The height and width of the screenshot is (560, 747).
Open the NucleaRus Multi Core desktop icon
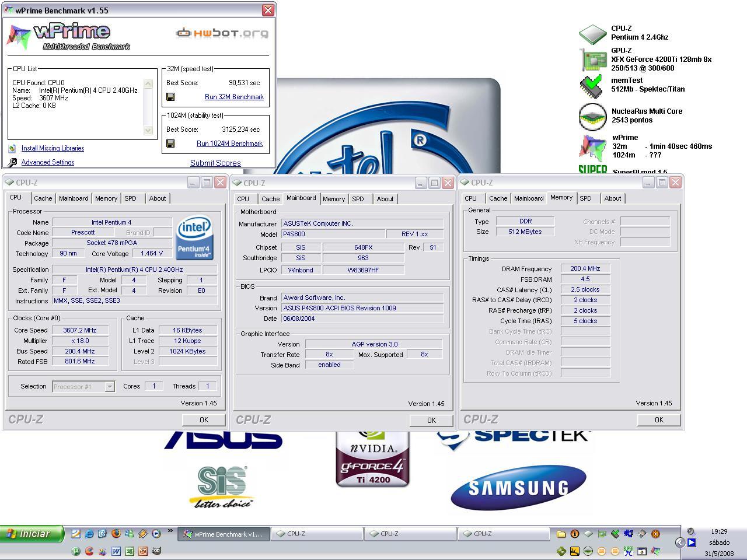point(592,117)
